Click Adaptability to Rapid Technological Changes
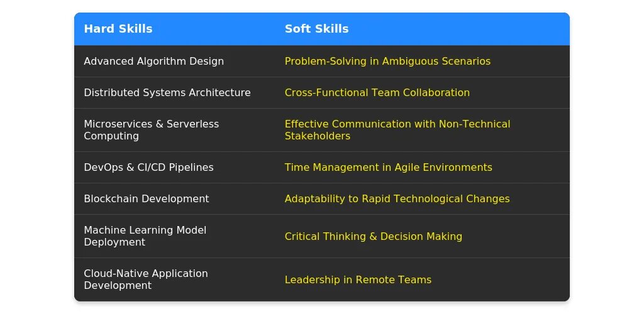 [397, 199]
